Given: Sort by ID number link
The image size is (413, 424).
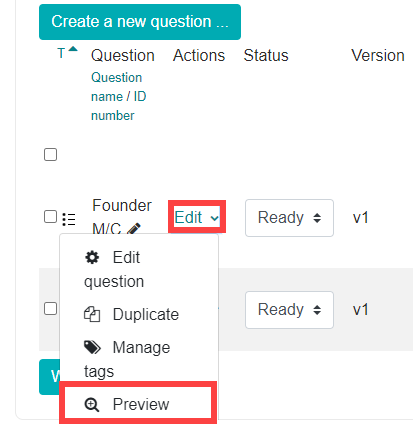Looking at the screenshot, I should coord(118,106).
